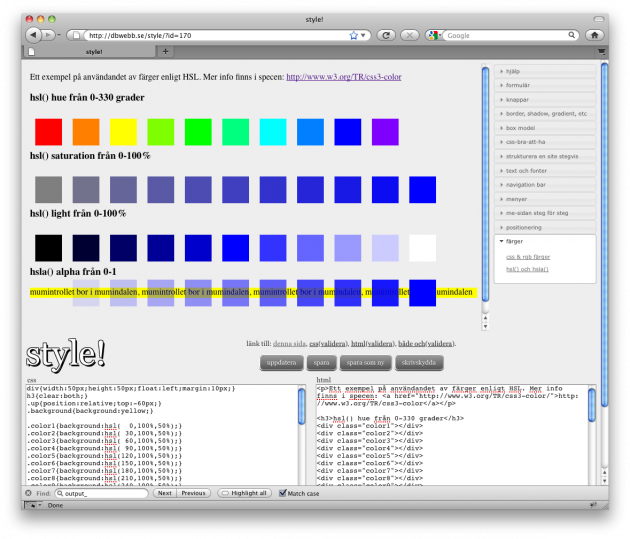Click into the Google search field

(x=506, y=35)
